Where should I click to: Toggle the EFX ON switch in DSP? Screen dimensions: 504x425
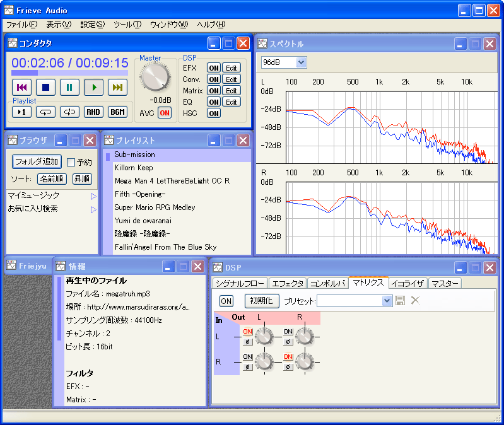tap(214, 68)
